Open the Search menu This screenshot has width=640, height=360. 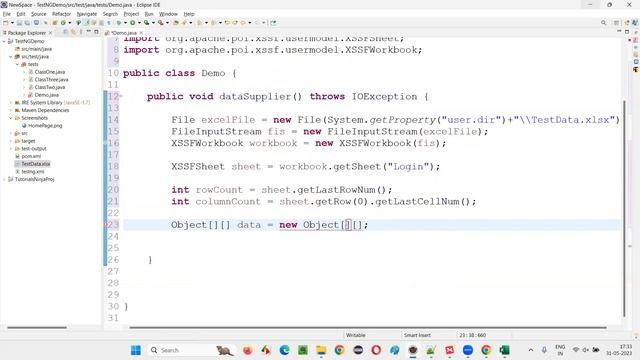coord(110,14)
